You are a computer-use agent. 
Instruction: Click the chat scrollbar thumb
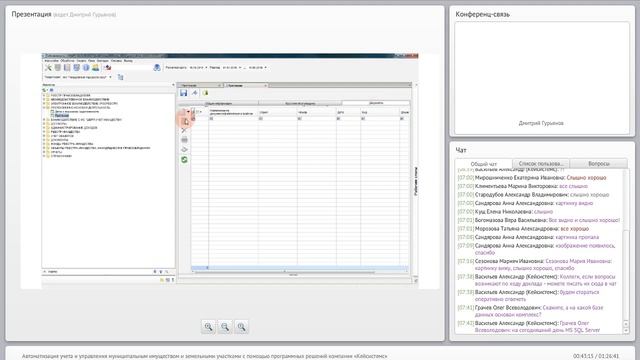[626, 274]
